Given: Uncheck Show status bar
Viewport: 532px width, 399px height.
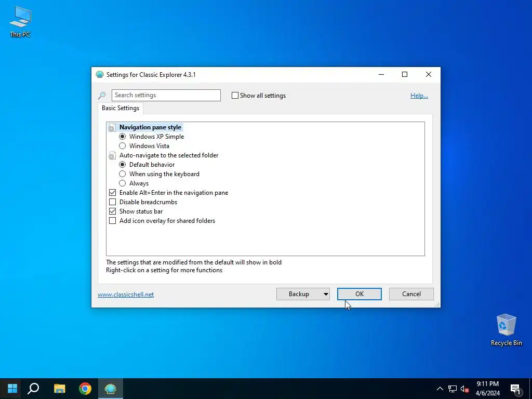Looking at the screenshot, I should [x=112, y=211].
